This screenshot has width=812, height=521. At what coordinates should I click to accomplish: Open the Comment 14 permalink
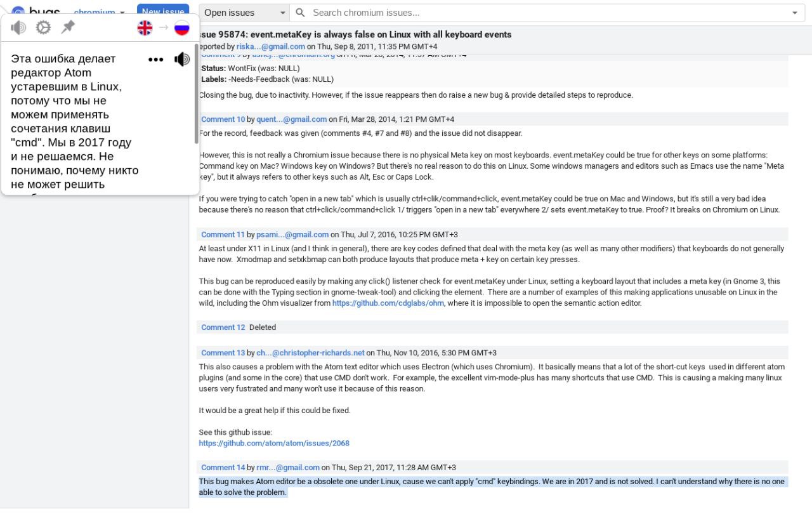coord(223,468)
